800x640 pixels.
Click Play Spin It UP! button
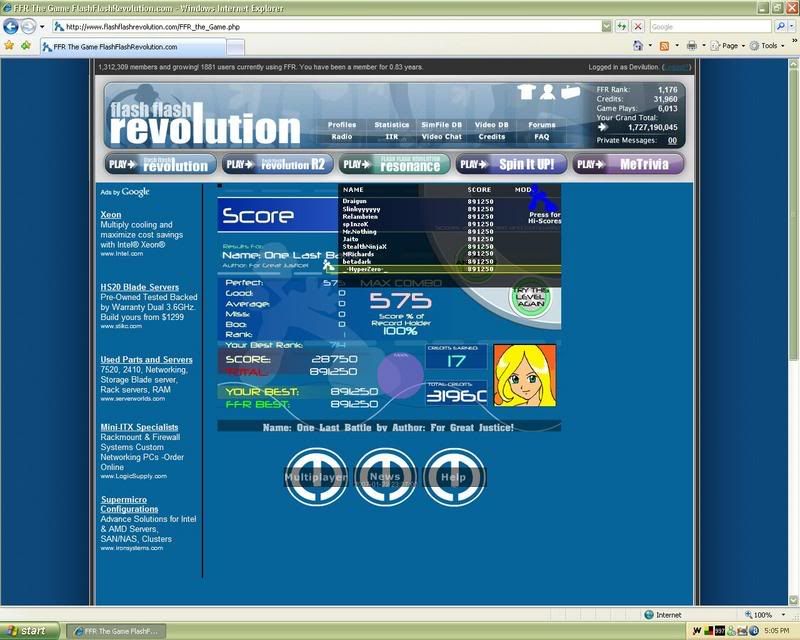click(511, 164)
